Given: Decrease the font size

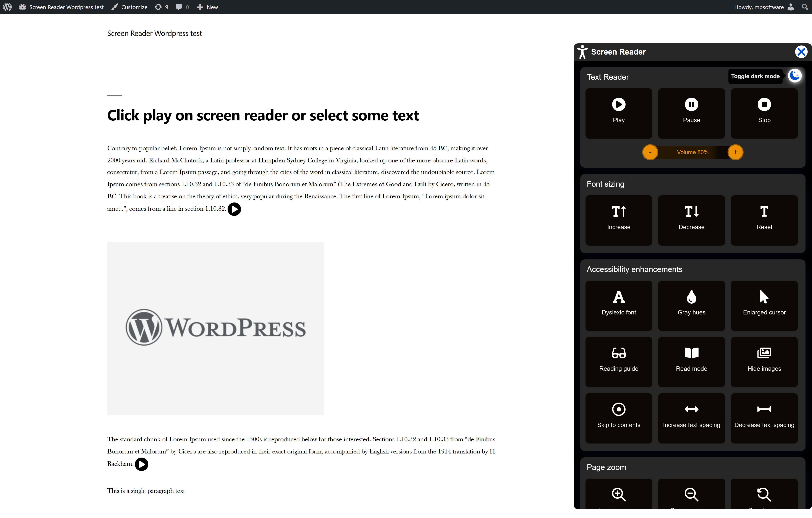Looking at the screenshot, I should [691, 220].
